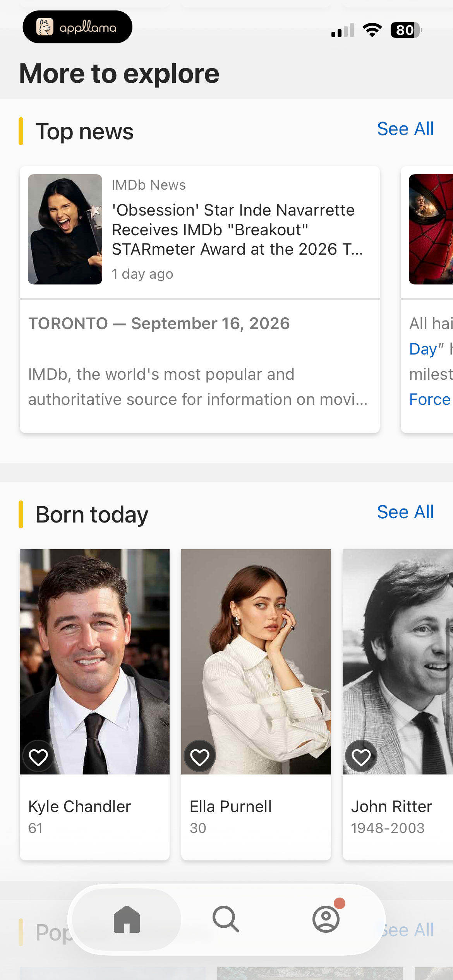Viewport: 453px width, 980px height.
Task: Tap the Home tab icon
Action: click(x=127, y=919)
